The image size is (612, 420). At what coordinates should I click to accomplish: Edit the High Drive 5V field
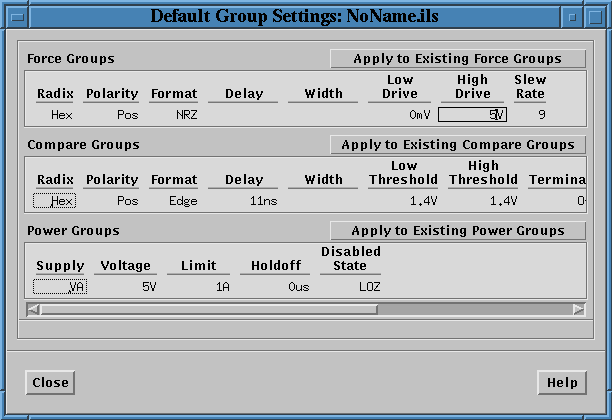[x=472, y=115]
